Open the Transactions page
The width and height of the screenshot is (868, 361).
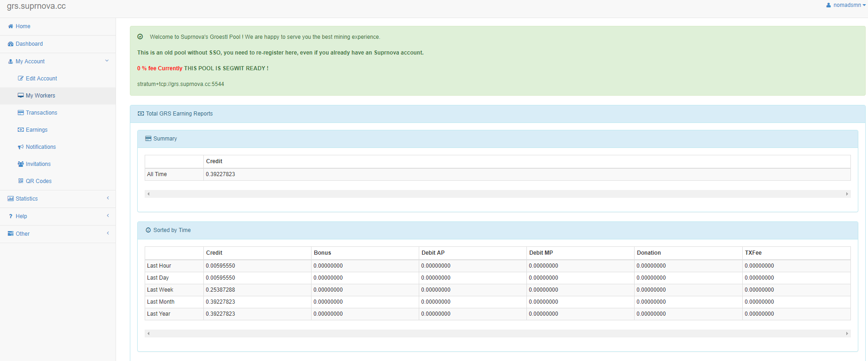[41, 113]
